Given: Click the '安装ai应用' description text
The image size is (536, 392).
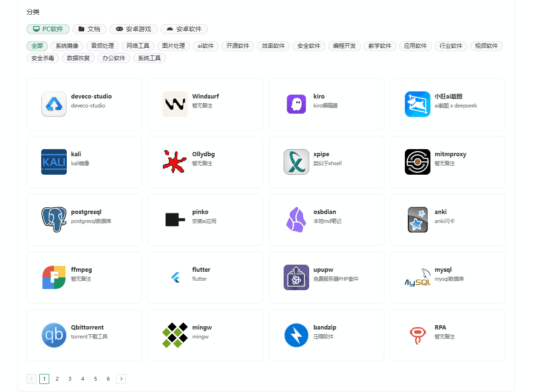Looking at the screenshot, I should click(204, 221).
